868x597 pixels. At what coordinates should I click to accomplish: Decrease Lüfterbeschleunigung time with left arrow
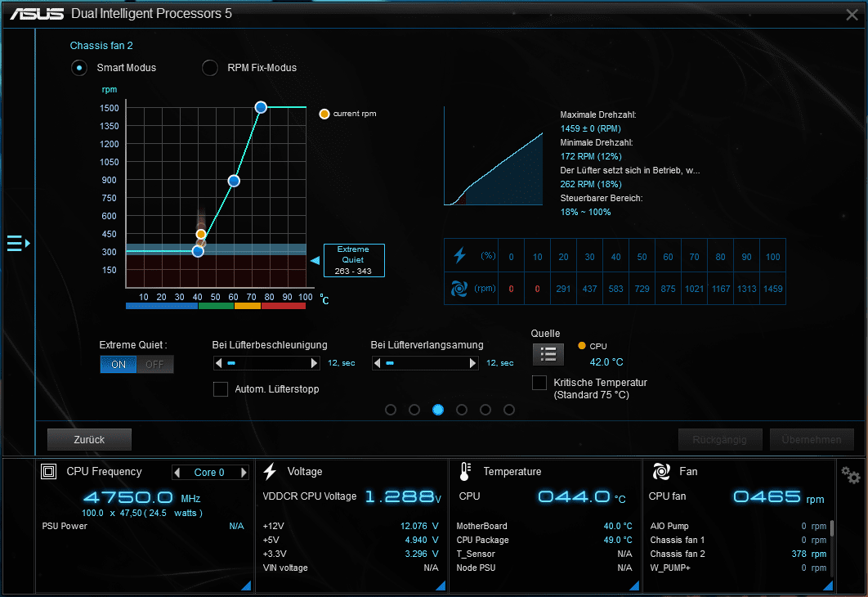coord(219,363)
